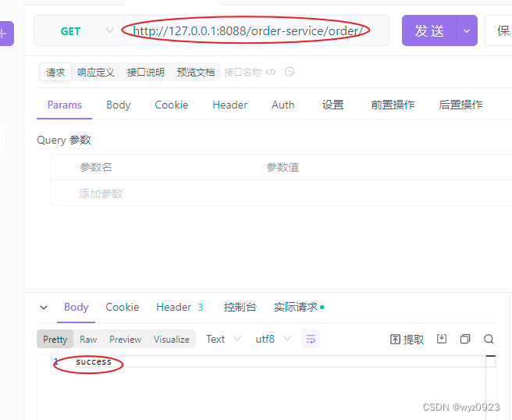Open the Text format dropdown
The height and width of the screenshot is (420, 512).
pyautogui.click(x=223, y=339)
